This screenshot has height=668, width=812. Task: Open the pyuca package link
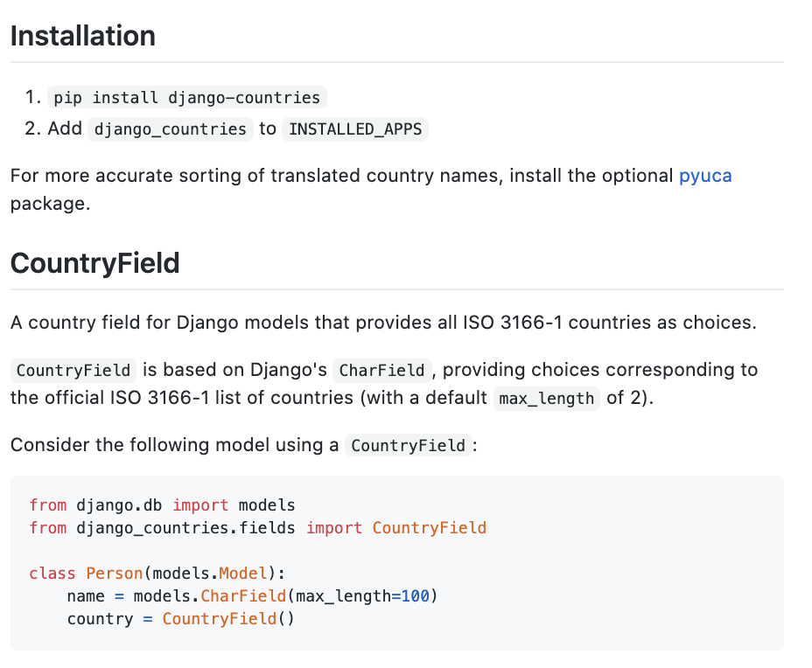pos(704,176)
